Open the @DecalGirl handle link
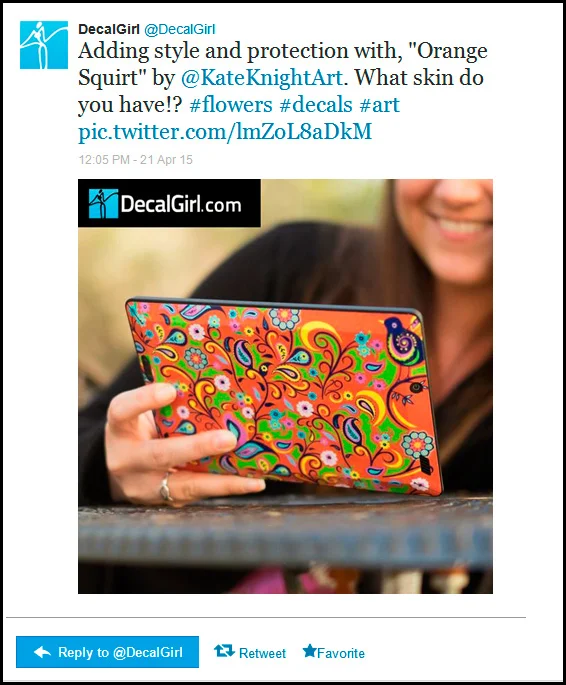The image size is (566, 685). click(179, 29)
